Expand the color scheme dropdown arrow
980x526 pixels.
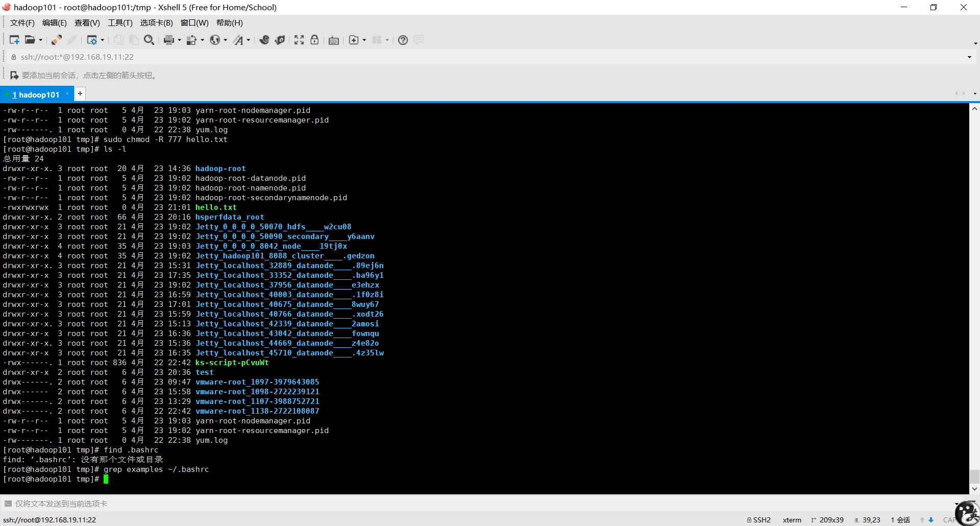pos(203,40)
